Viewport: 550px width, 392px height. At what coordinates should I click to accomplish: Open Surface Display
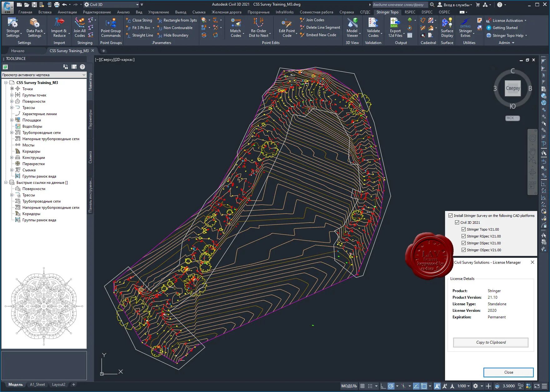(447, 27)
